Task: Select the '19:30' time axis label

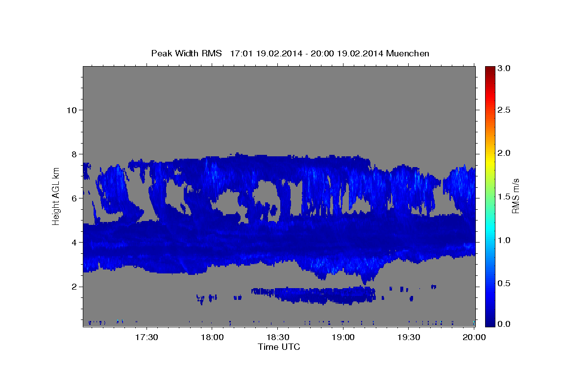Action: pos(409,337)
